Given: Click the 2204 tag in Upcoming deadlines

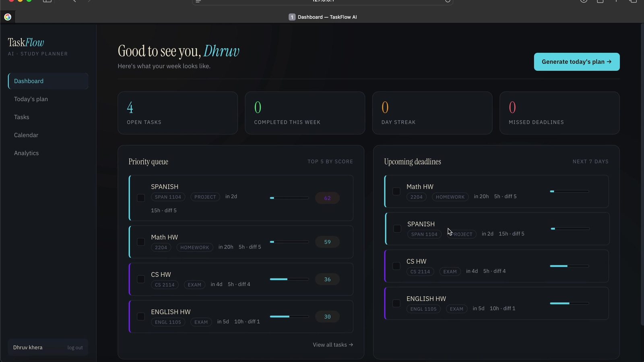Looking at the screenshot, I should tap(417, 197).
